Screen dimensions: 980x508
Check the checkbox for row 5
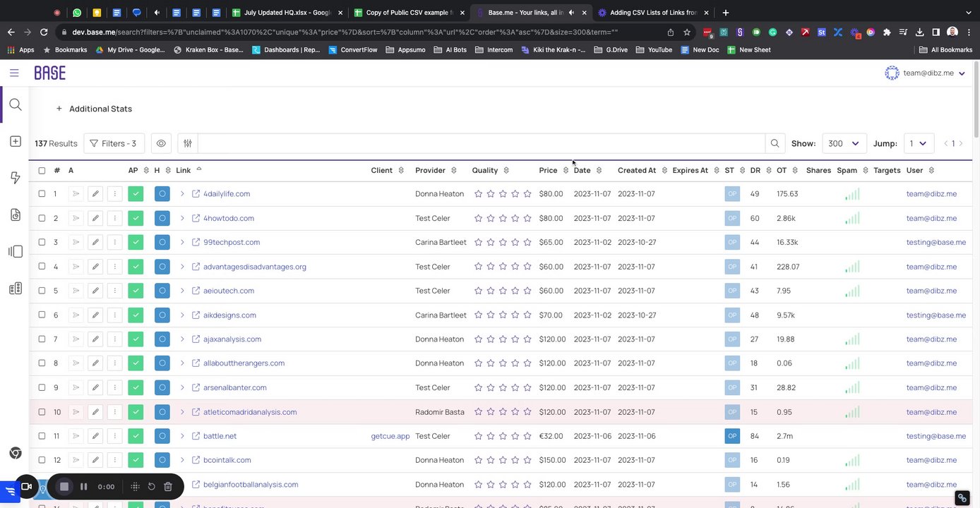[42, 291]
